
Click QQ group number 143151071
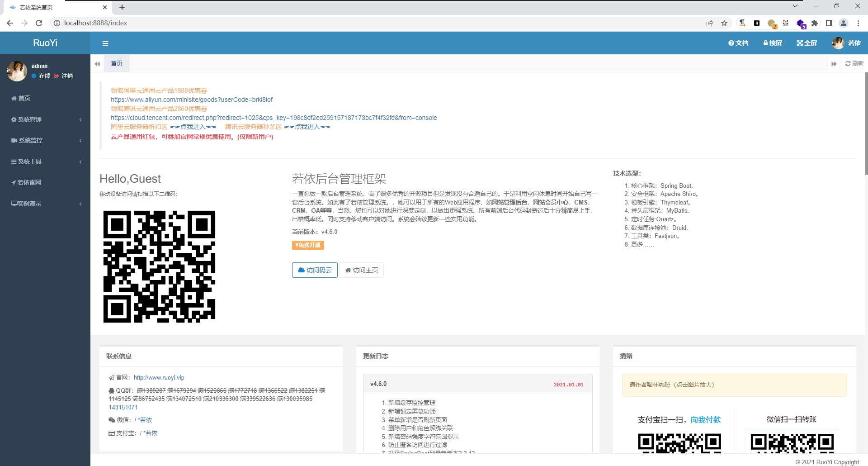(123, 407)
